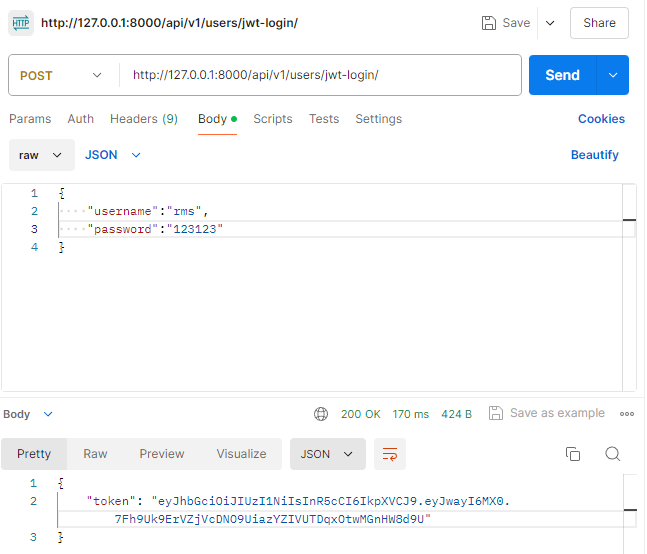Click the "username" key in request body
Screen dimensions: 647x554
123,211
